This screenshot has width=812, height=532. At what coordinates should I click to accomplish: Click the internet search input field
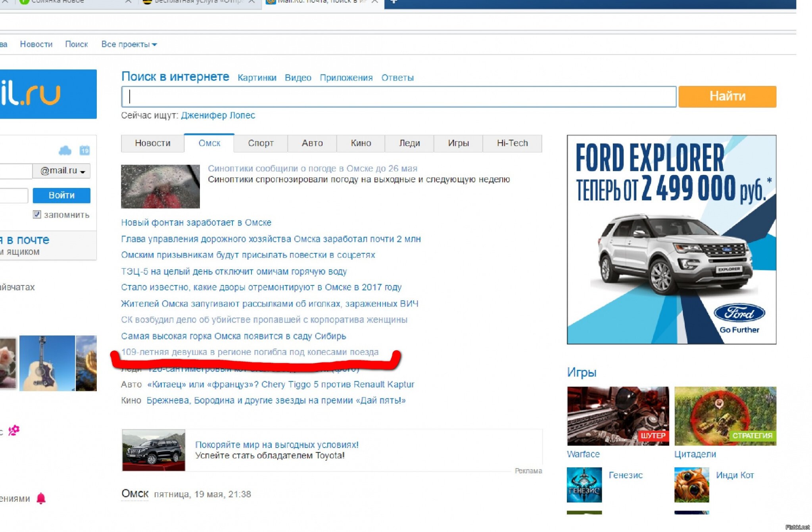point(399,97)
